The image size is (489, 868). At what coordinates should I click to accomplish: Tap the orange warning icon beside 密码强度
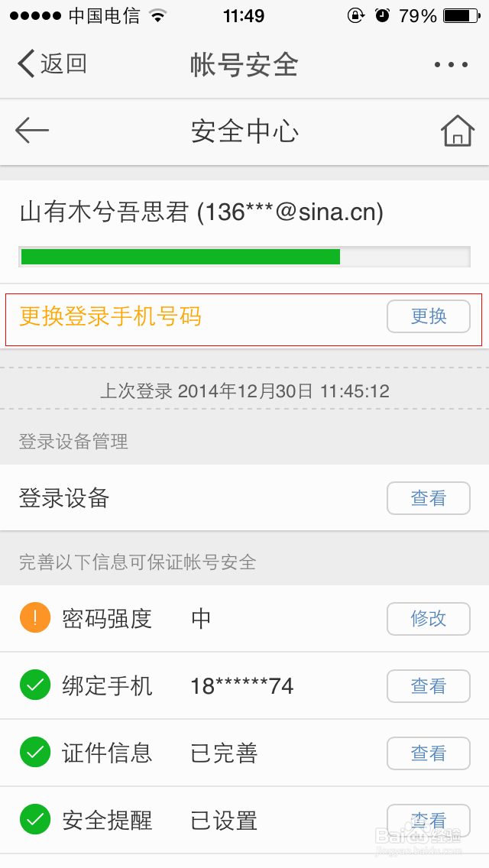34,619
